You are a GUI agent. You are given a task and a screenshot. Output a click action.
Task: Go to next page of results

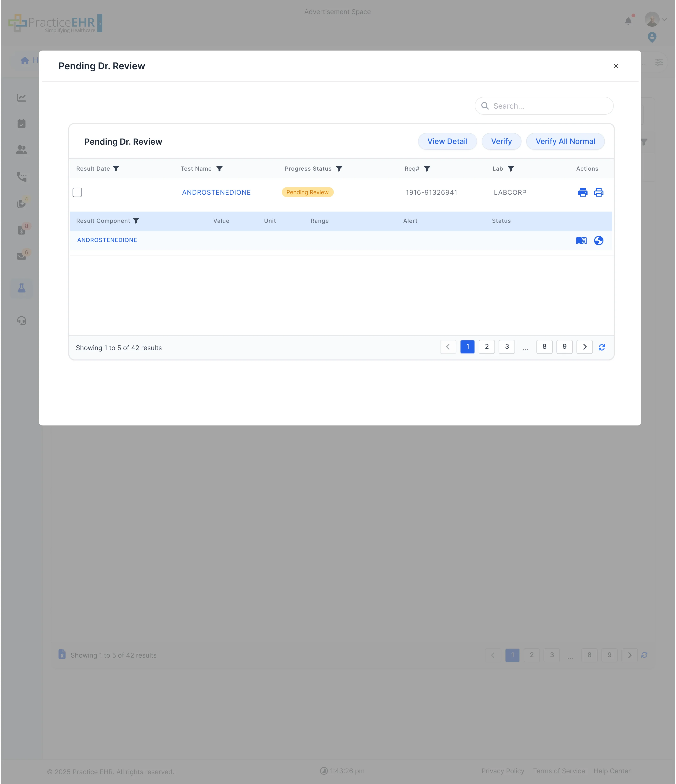(x=584, y=347)
